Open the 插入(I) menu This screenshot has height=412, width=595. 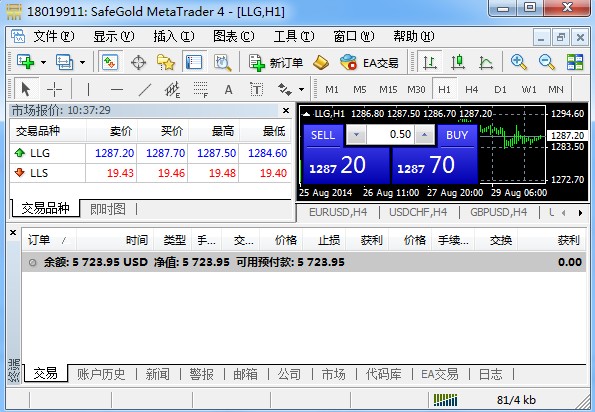173,36
